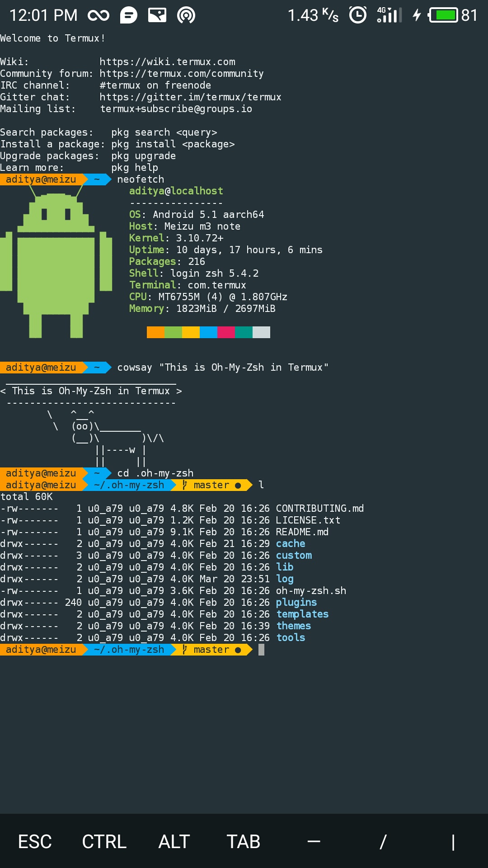The height and width of the screenshot is (868, 488).
Task: Tap the light gray neofetch color block
Action: point(261,332)
